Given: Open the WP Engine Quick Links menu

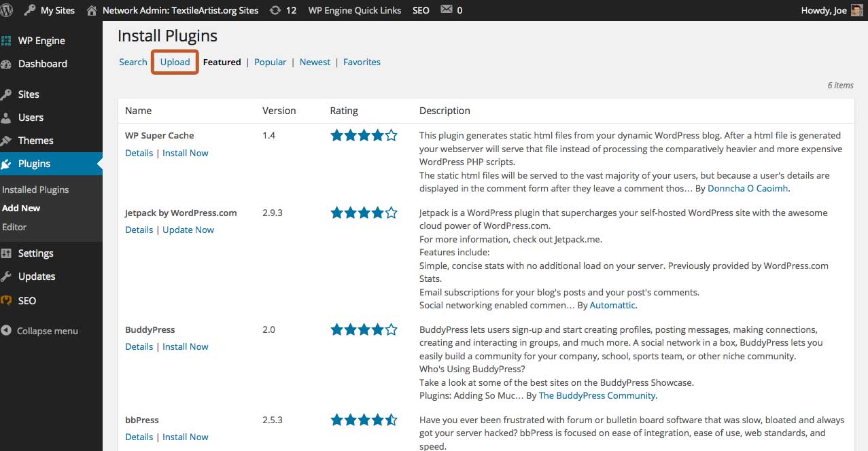Looking at the screenshot, I should (355, 10).
